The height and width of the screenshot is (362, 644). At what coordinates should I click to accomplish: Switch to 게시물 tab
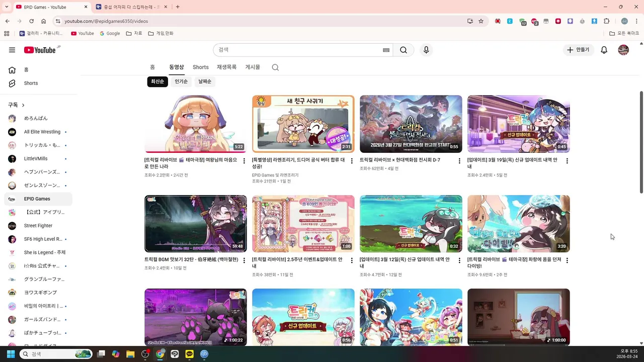(253, 67)
